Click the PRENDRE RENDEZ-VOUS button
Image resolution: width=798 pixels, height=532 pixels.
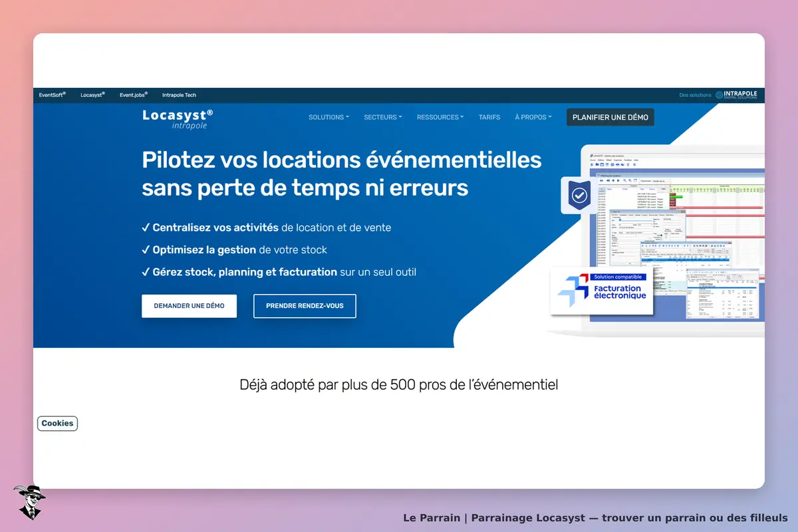(305, 306)
